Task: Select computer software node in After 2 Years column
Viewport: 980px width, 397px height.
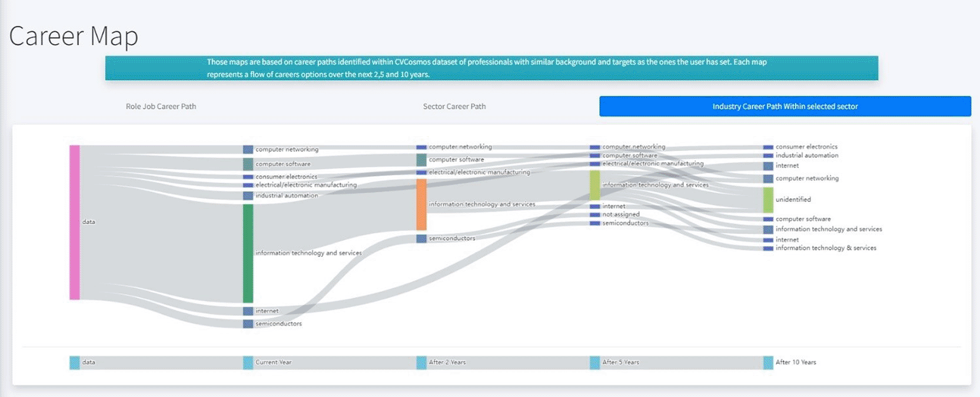Action: [x=421, y=160]
